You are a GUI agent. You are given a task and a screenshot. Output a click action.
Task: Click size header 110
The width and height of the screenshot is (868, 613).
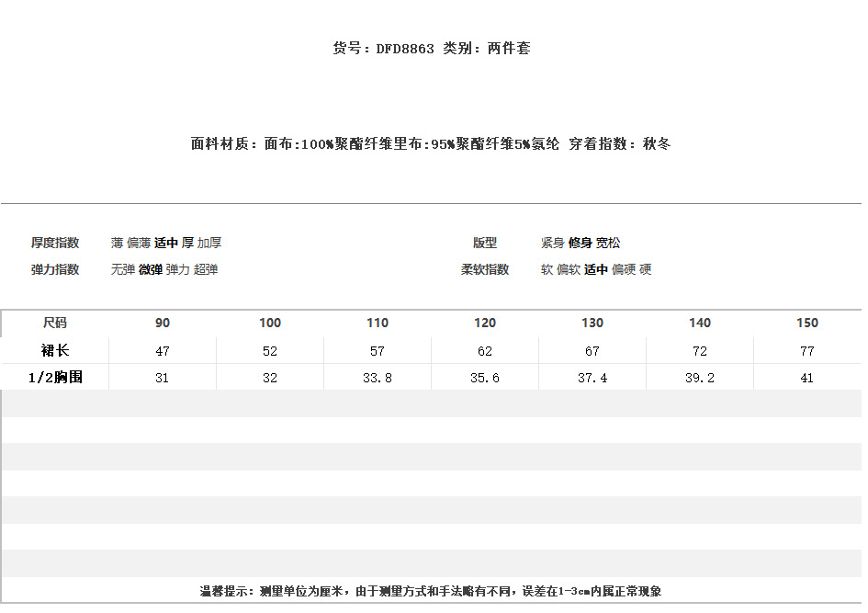click(378, 323)
